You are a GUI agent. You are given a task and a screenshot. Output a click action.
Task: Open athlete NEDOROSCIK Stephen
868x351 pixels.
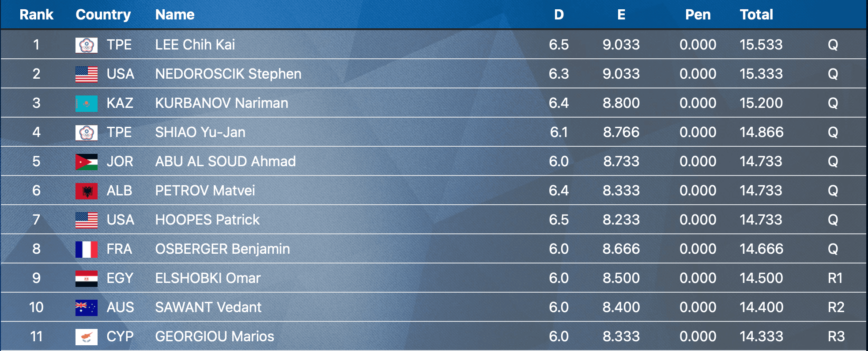228,74
